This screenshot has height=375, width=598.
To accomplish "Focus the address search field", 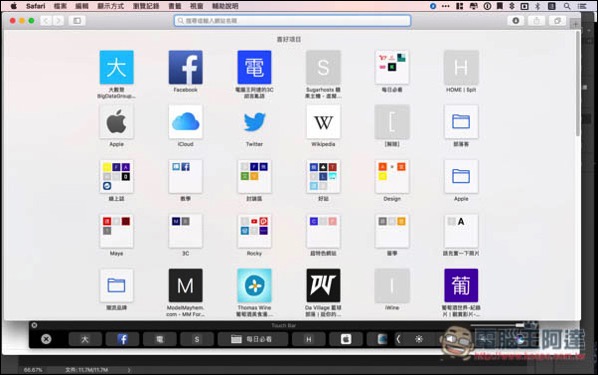I will point(293,21).
